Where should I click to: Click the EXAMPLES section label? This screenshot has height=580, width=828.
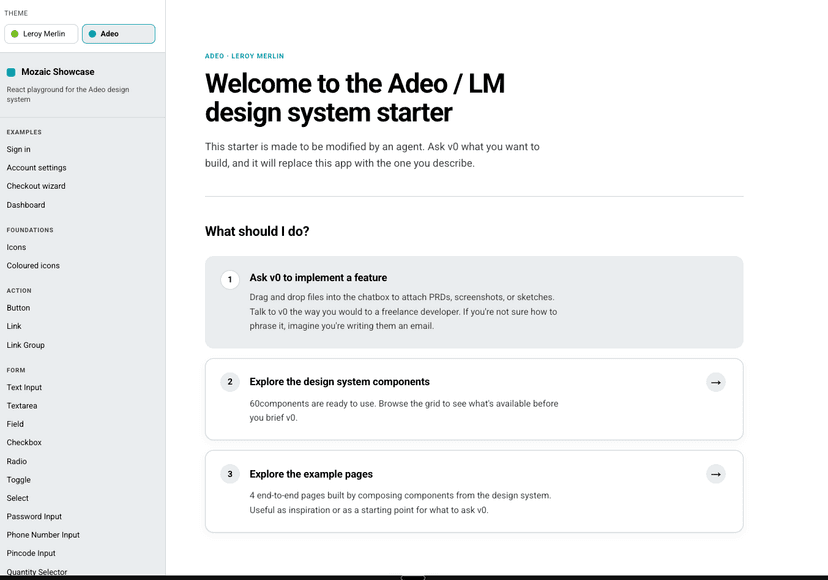point(24,132)
